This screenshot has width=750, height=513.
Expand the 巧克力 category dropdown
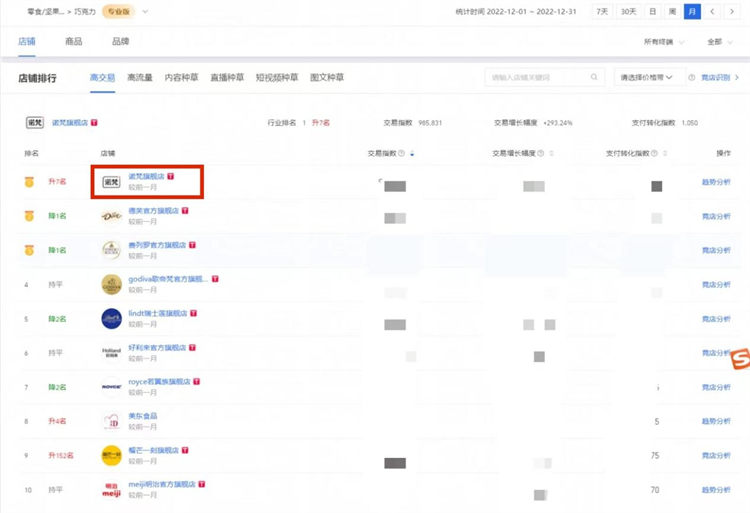pos(146,12)
